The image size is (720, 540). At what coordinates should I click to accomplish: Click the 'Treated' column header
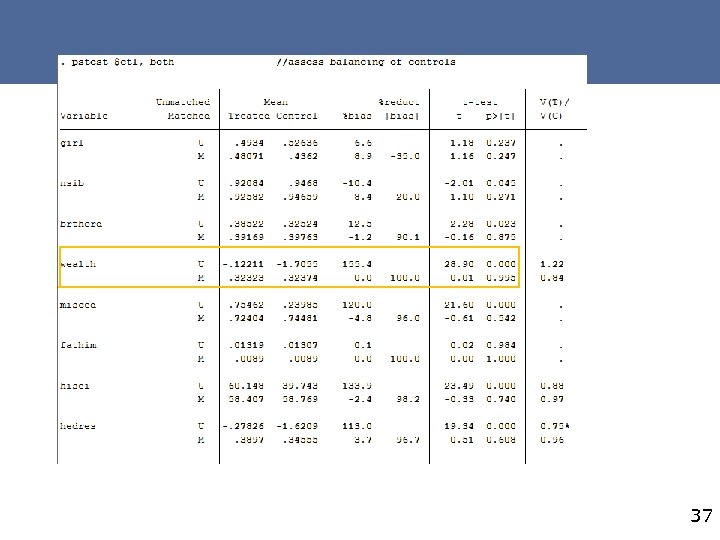click(248, 115)
